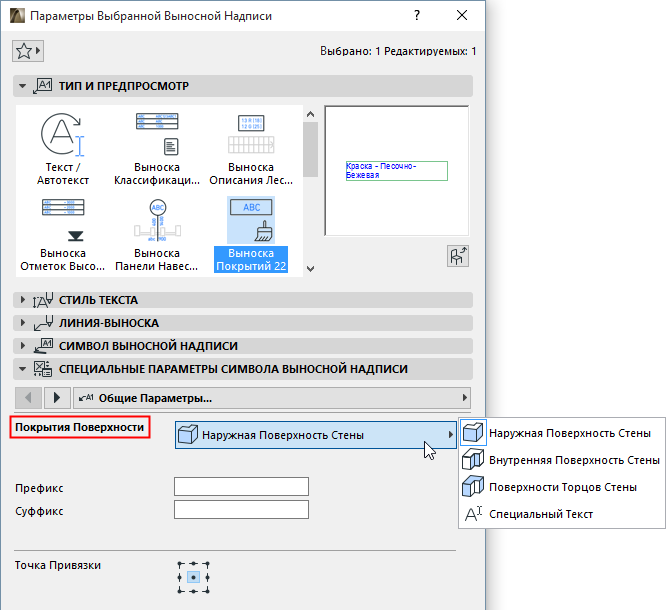Click the Суффикс input field
The image size is (667, 610).
coord(241,510)
